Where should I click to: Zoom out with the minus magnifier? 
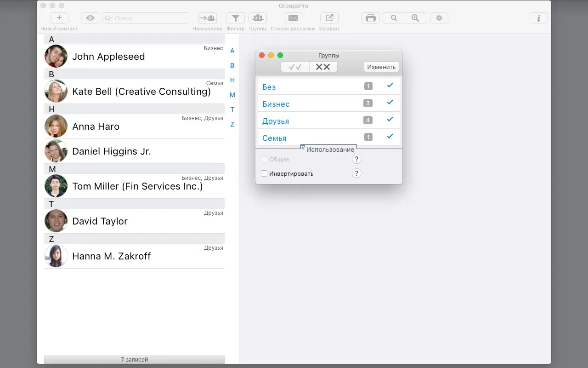point(394,18)
